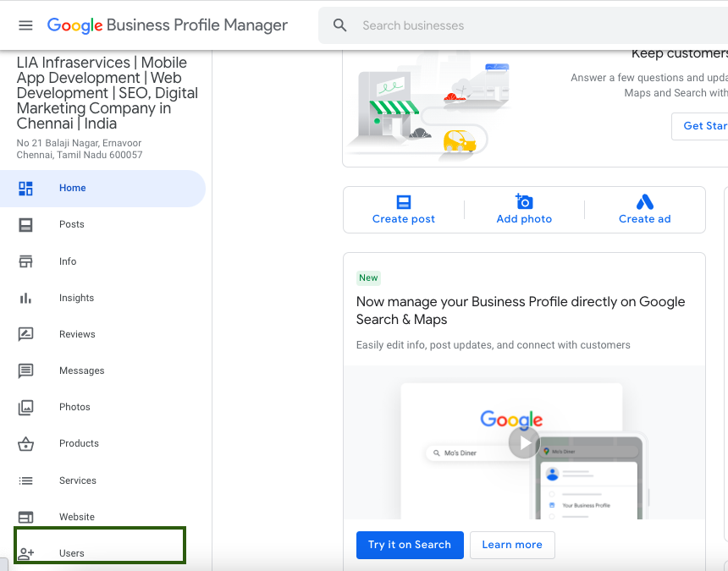Click the business address No 21 Balaji Nagar

(x=80, y=149)
